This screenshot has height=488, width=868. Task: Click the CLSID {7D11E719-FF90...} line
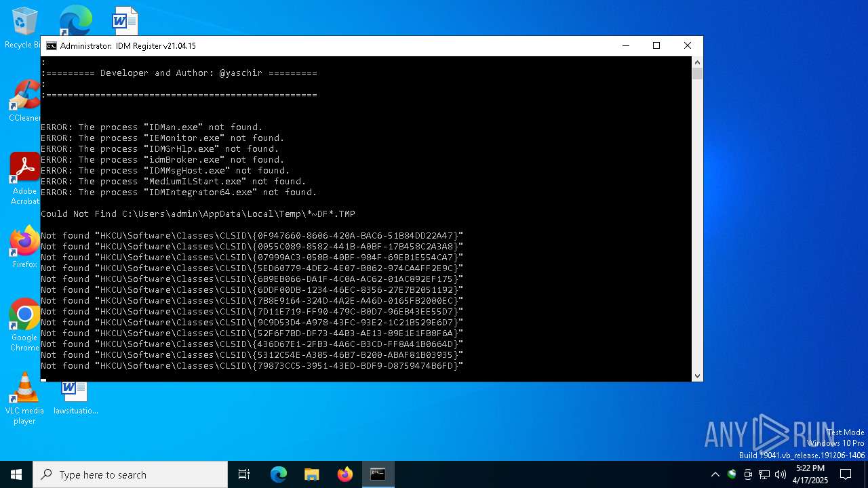(x=252, y=312)
